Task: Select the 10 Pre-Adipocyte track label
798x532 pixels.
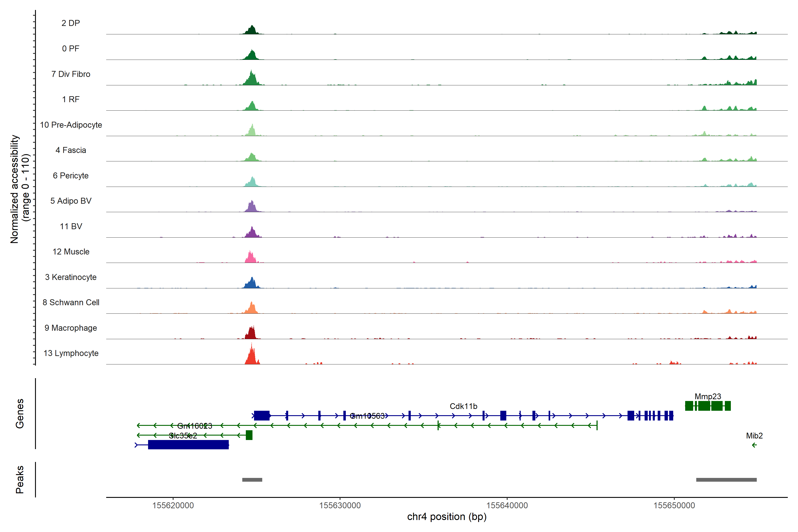Action: pyautogui.click(x=71, y=125)
